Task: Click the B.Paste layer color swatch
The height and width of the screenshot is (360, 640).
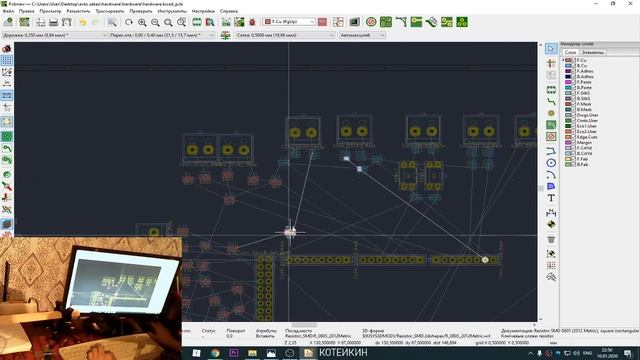Action: coord(568,87)
